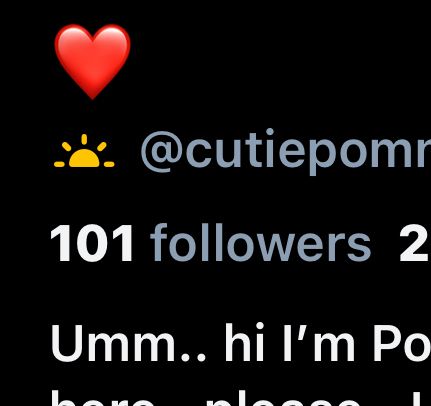Click the @ symbol in the handle
The height and width of the screenshot is (406, 431).
coord(162,153)
